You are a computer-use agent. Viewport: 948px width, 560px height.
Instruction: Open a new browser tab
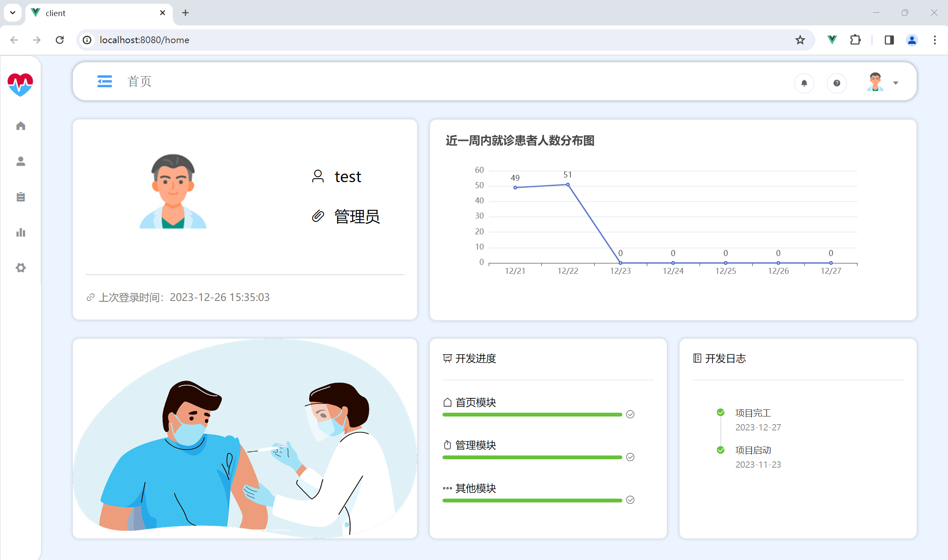click(185, 13)
